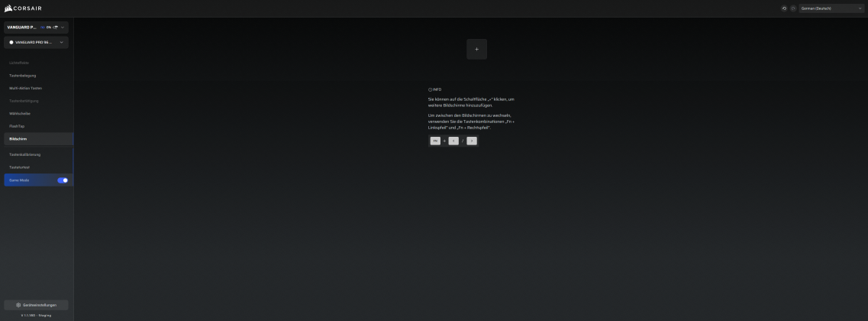Open the Tastaturtest page
The height and width of the screenshot is (321, 868).
(x=20, y=167)
